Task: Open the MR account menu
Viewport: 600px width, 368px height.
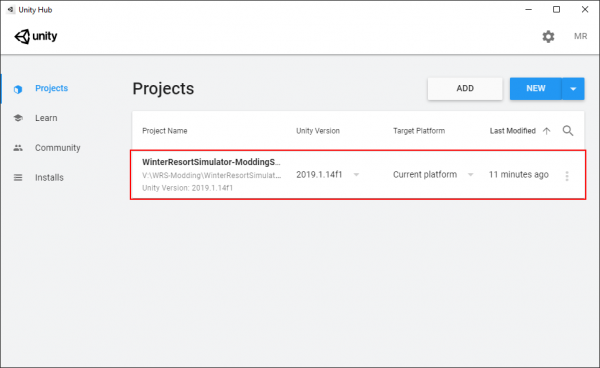Action: 580,36
